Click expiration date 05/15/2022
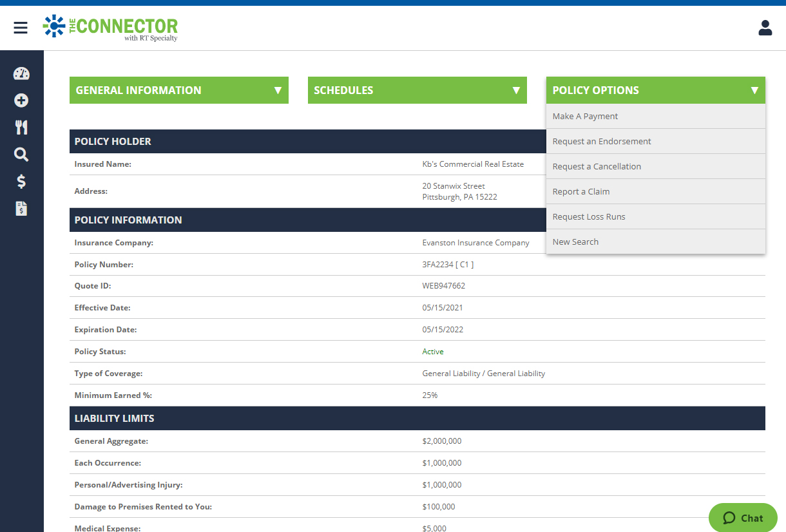Image resolution: width=786 pixels, height=532 pixels. [443, 330]
